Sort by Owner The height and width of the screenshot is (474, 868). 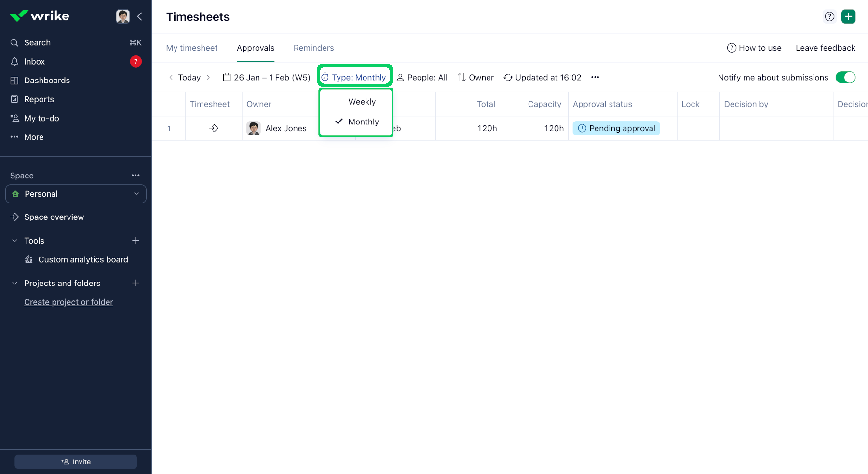coord(475,77)
